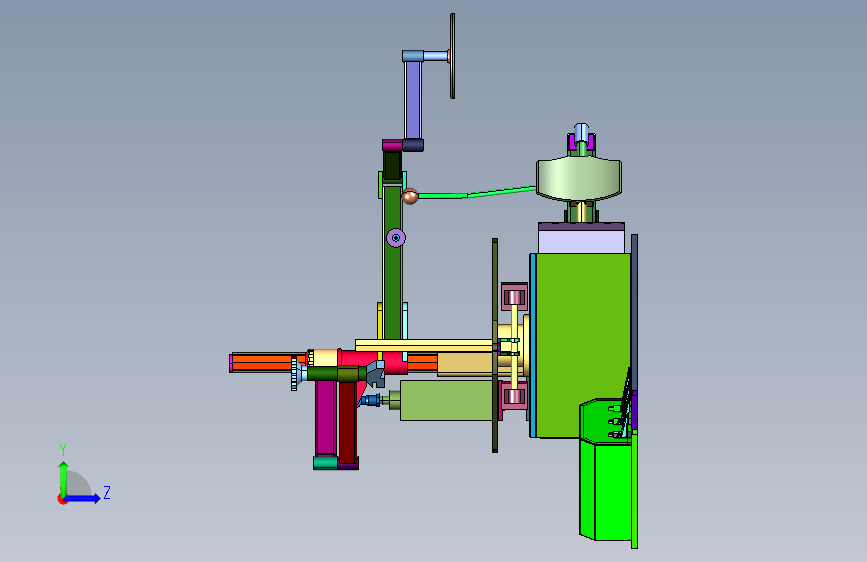Image resolution: width=867 pixels, height=562 pixels.
Task: Select the pale green flywheel body
Action: tap(579, 178)
